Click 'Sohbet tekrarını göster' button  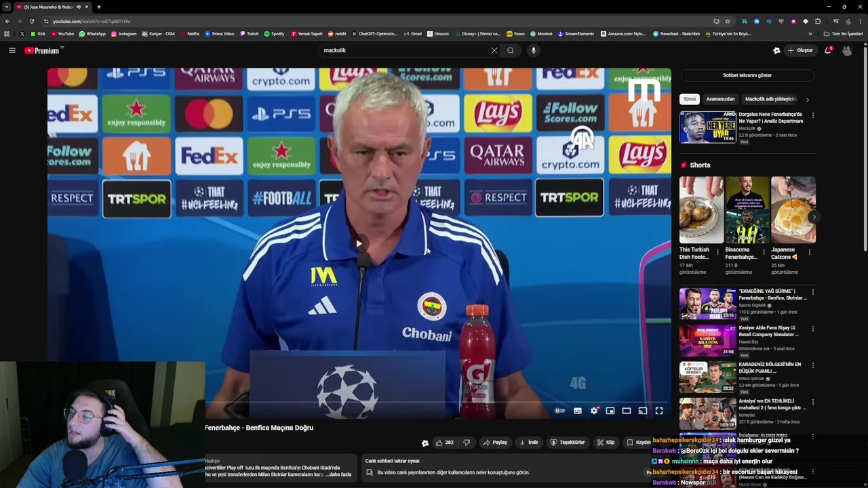[747, 75]
